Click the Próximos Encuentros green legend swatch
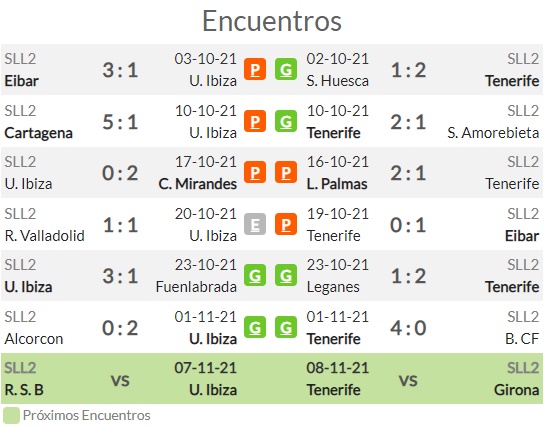 tap(11, 416)
